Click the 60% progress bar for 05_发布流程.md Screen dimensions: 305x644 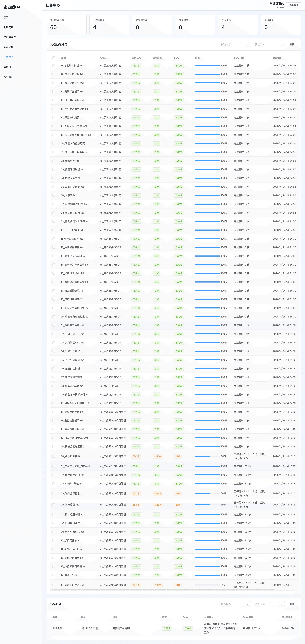point(207,505)
